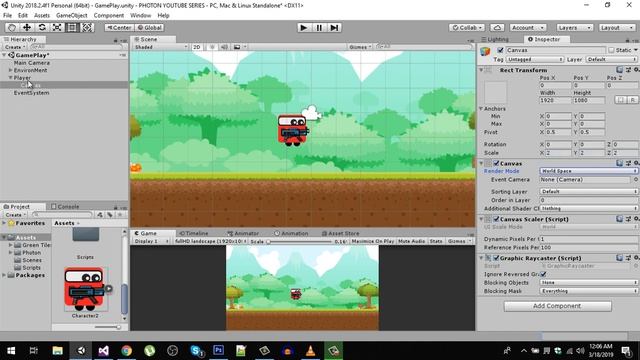Select the Rect Transform tool
Screen dimensions: 640x360
pos(72,27)
